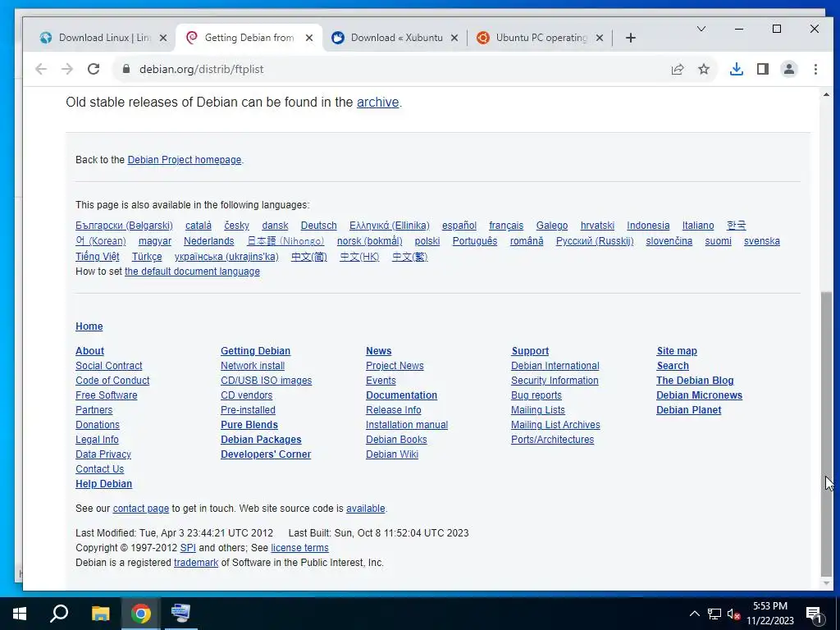Open the default document language link
840x630 pixels.
[192, 272]
